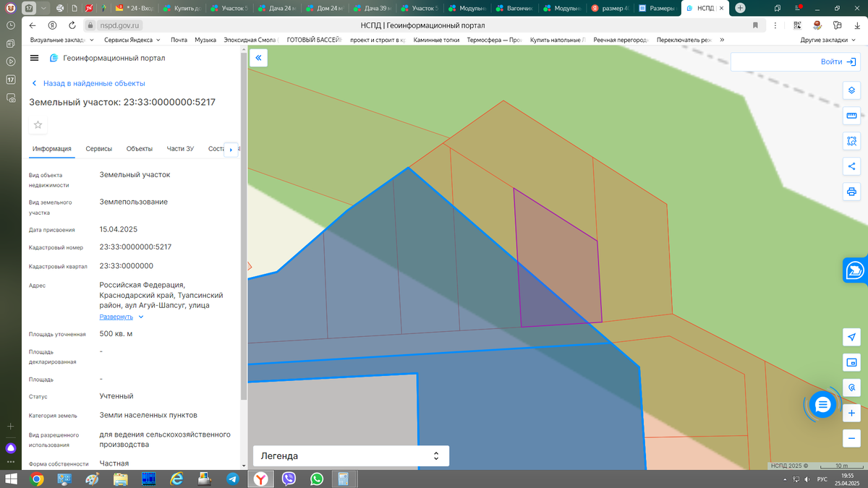The width and height of the screenshot is (868, 488).
Task: Select the area search selection tool
Action: [851, 141]
